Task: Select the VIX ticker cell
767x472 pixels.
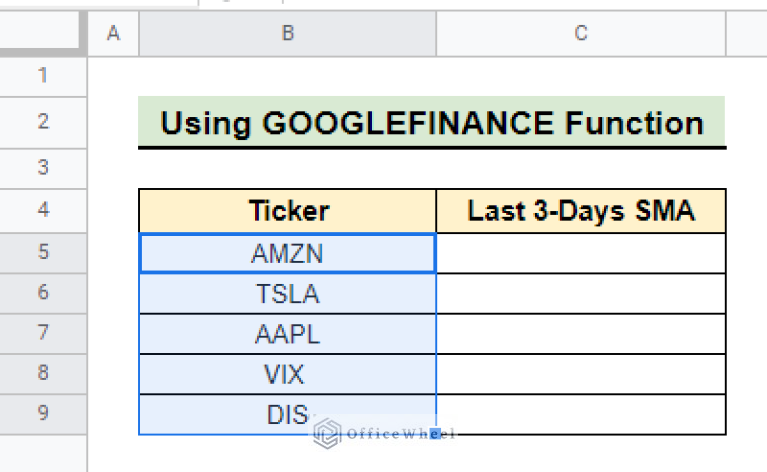Action: click(x=287, y=374)
